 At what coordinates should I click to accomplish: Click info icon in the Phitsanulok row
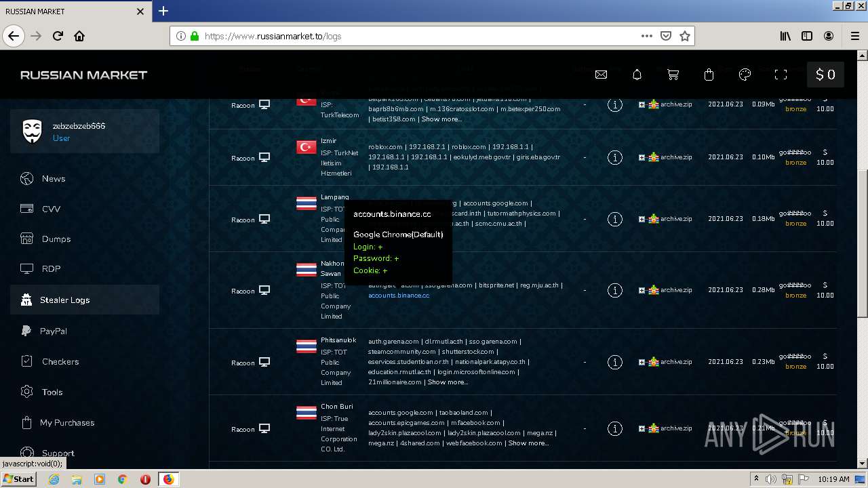pyautogui.click(x=614, y=362)
